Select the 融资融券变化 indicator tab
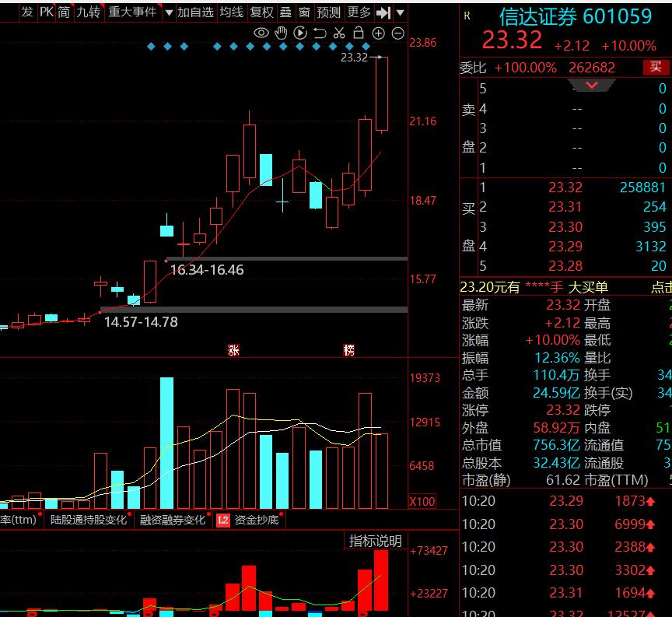Viewport: 672px width, 617px height. click(173, 520)
